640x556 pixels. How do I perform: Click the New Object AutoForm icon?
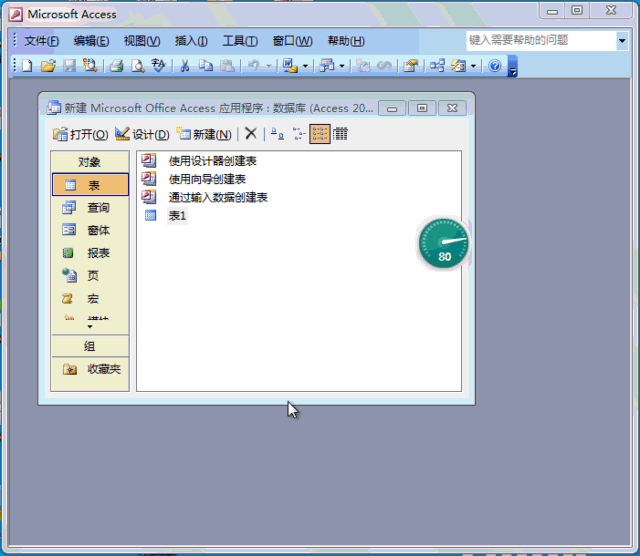click(x=458, y=66)
